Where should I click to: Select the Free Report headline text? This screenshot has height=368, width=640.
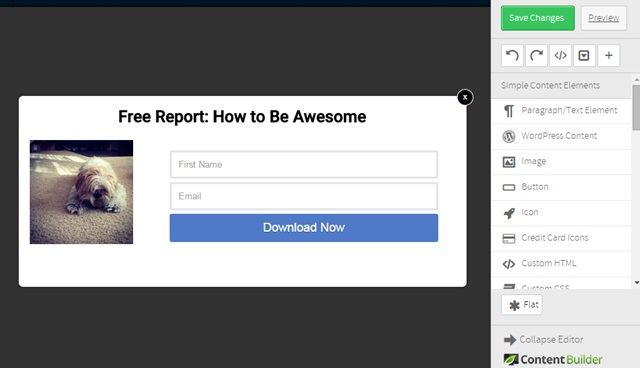click(242, 117)
